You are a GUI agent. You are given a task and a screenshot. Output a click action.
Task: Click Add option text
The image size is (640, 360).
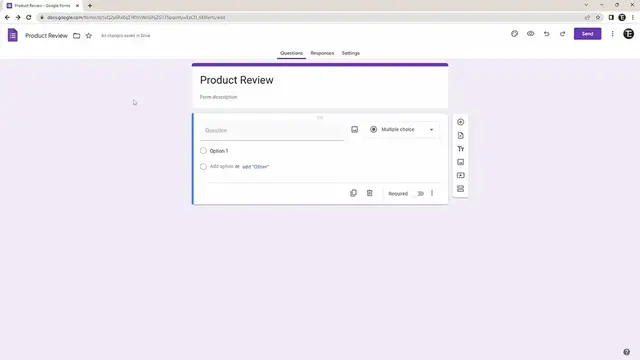pyautogui.click(x=222, y=166)
